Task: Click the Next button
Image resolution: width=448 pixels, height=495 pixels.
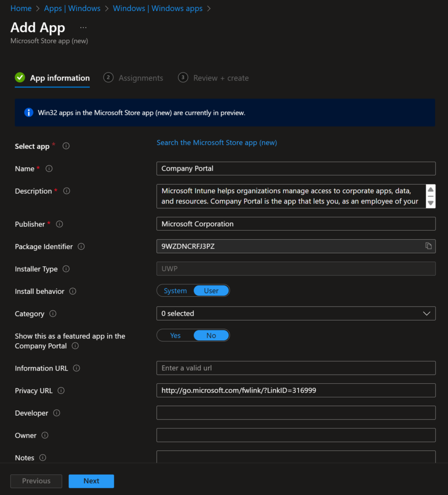Action: [91, 481]
